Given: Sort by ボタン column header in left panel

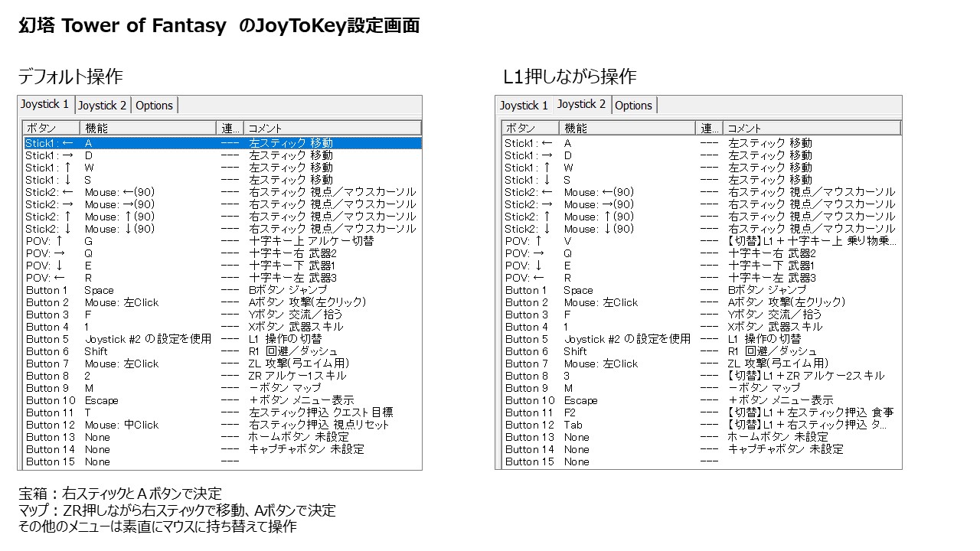Looking at the screenshot, I should coord(51,129).
